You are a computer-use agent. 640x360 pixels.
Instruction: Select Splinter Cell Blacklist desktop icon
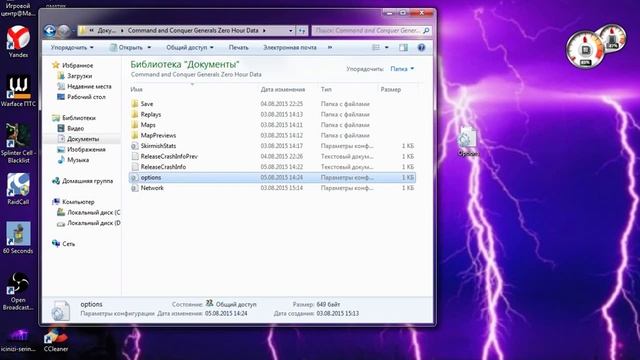[x=18, y=143]
